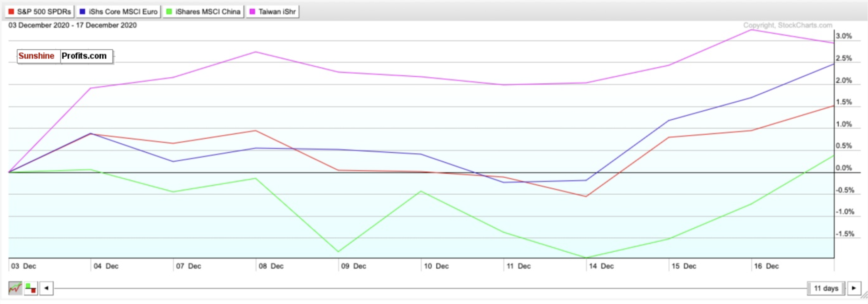Click the 11 Dec axis label
Image resolution: width=868 pixels, height=304 pixels.
[518, 266]
